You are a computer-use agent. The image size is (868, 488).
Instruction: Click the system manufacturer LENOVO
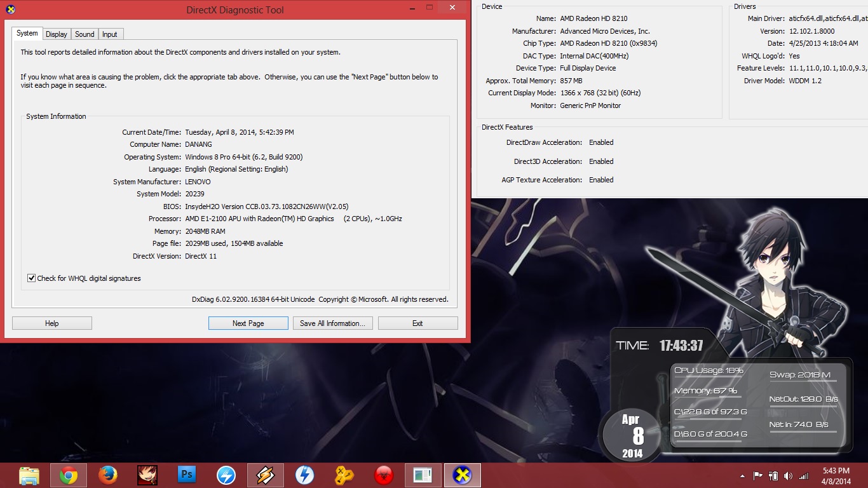pos(198,182)
